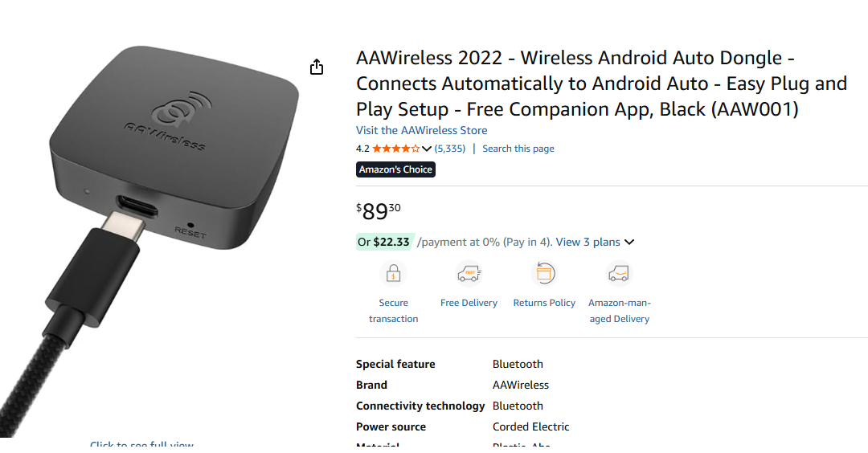Click the $22.33 payment plan offer

384,242
